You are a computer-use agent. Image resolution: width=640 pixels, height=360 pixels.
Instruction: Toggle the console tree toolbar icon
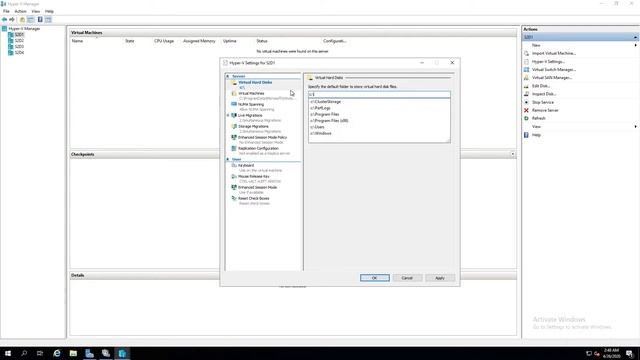(x=31, y=20)
